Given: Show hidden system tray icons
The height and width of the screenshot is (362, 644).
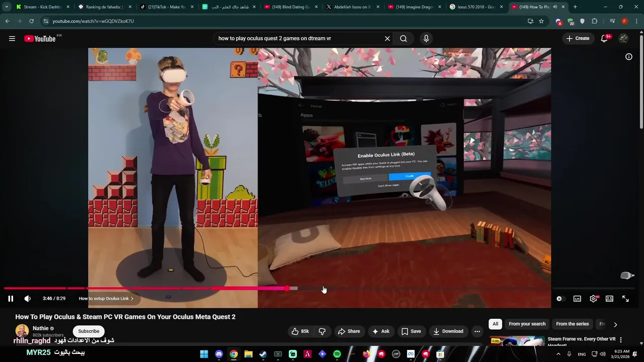Looking at the screenshot, I should [558, 354].
